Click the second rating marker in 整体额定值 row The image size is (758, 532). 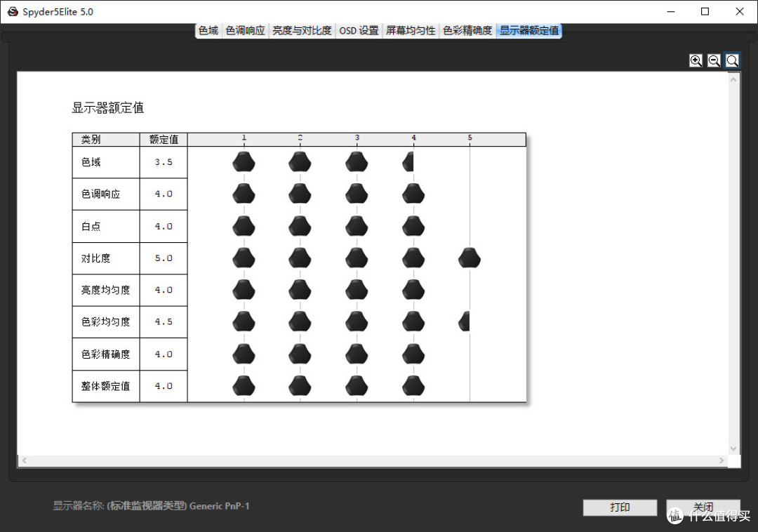300,385
